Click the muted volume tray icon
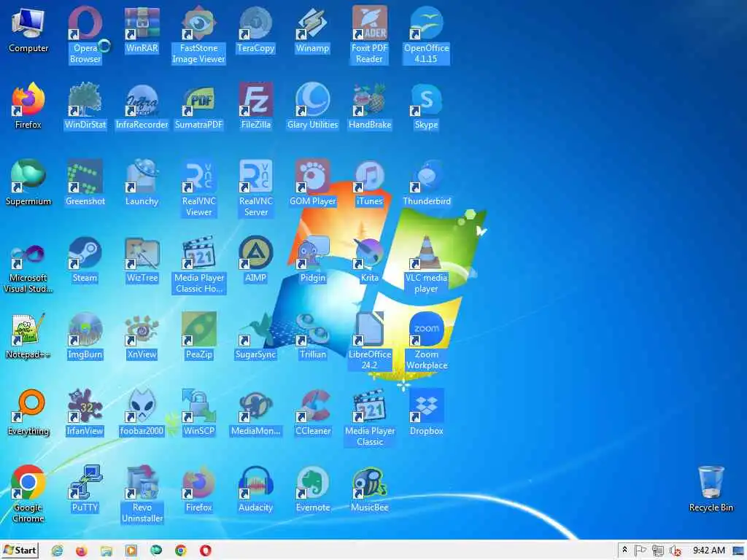 tap(675, 551)
